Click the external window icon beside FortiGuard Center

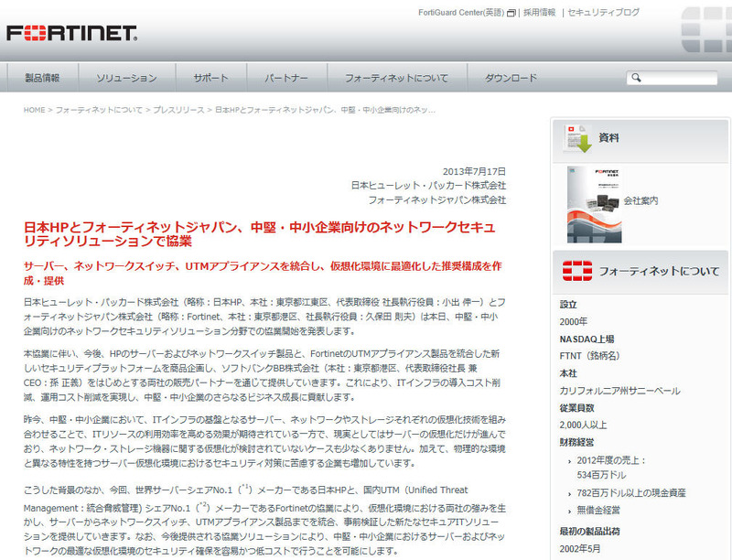coord(511,13)
